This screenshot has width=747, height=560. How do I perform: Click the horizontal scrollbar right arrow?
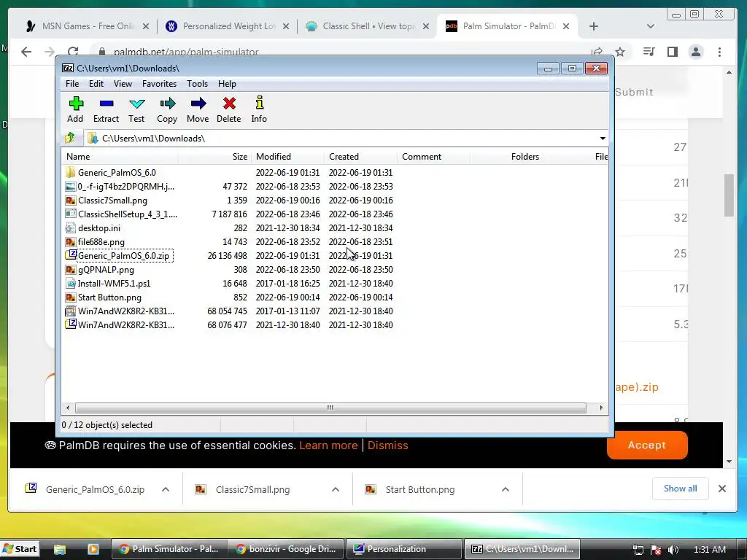[601, 408]
